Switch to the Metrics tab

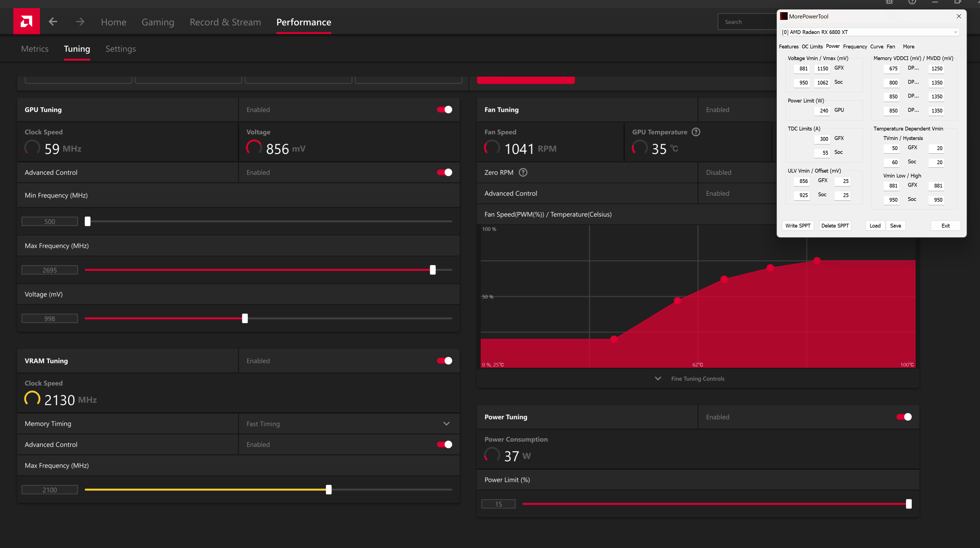pyautogui.click(x=35, y=49)
